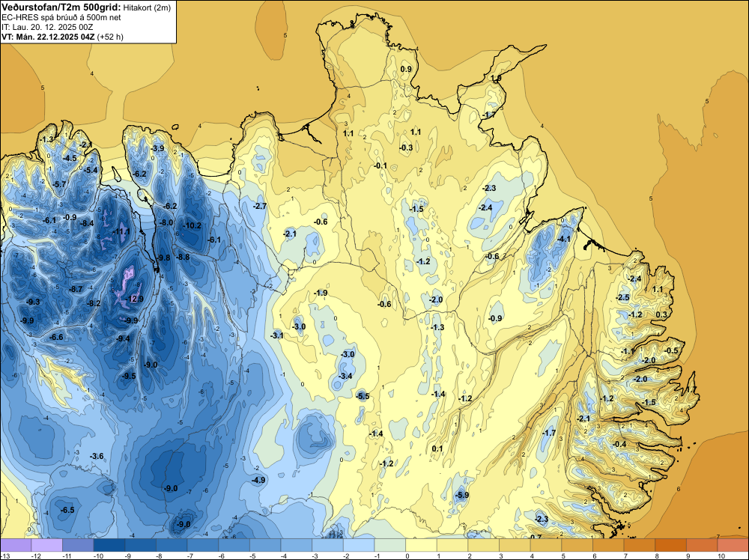Click the -0.3 temperature value

click(x=406, y=147)
